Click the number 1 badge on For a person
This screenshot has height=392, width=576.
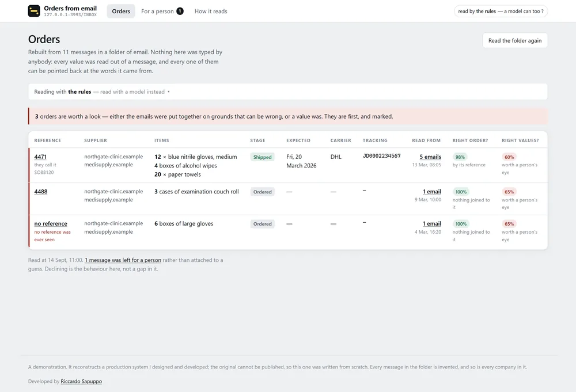(180, 12)
